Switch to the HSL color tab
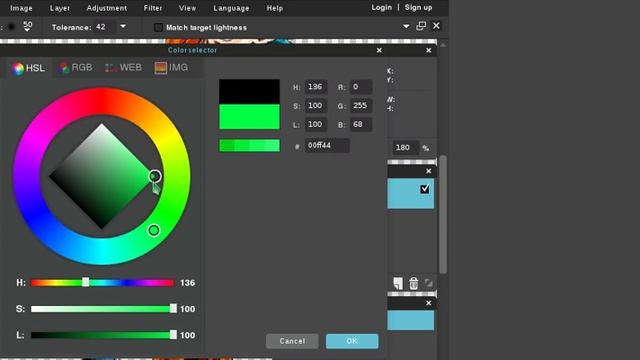This screenshot has width=640, height=360. (29, 68)
